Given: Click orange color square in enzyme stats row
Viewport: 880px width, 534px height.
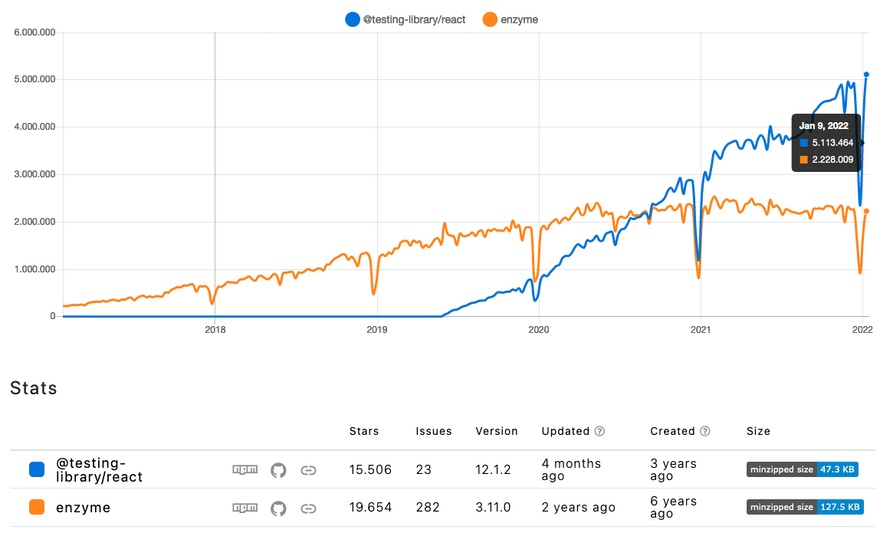Looking at the screenshot, I should (x=37, y=508).
